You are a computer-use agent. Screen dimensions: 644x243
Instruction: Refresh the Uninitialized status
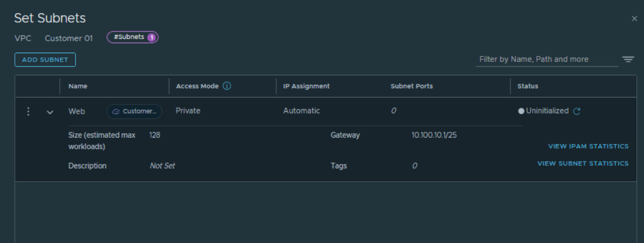(x=577, y=111)
